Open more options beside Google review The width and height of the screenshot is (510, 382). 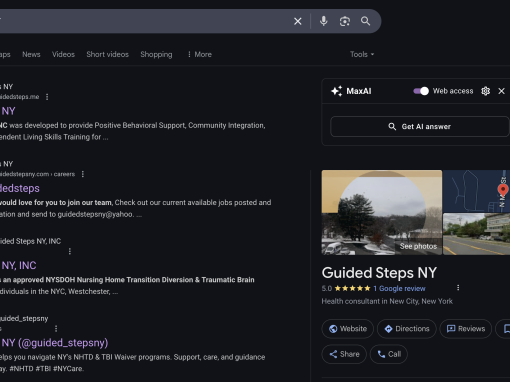pyautogui.click(x=458, y=288)
